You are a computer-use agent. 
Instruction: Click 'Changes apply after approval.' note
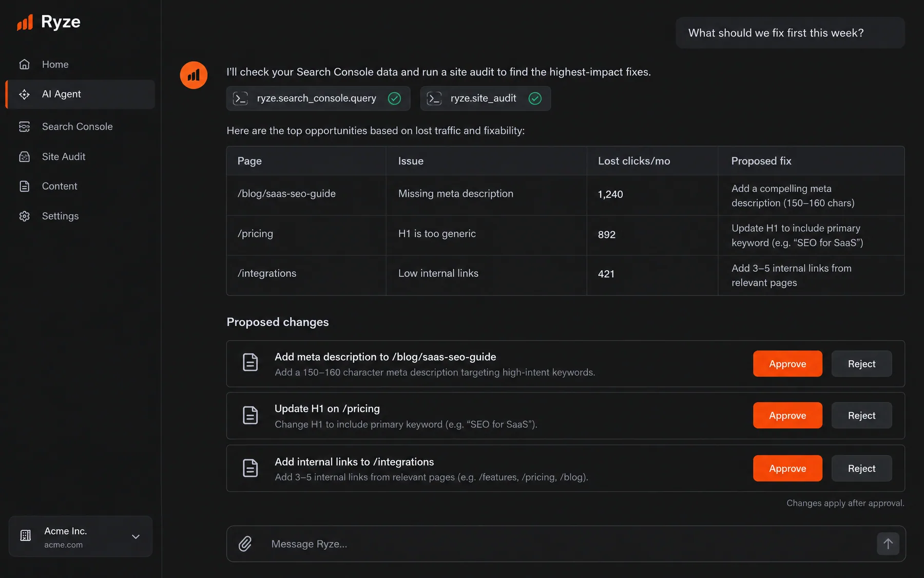pos(845,503)
